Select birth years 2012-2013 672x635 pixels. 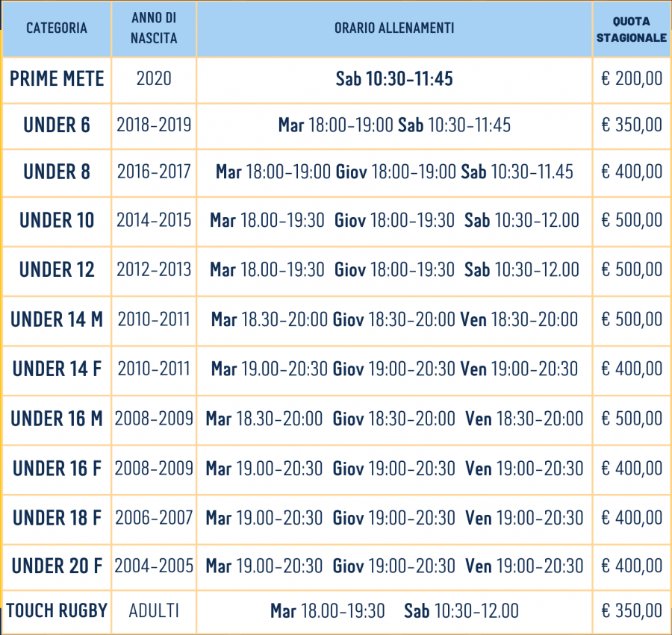click(x=153, y=269)
